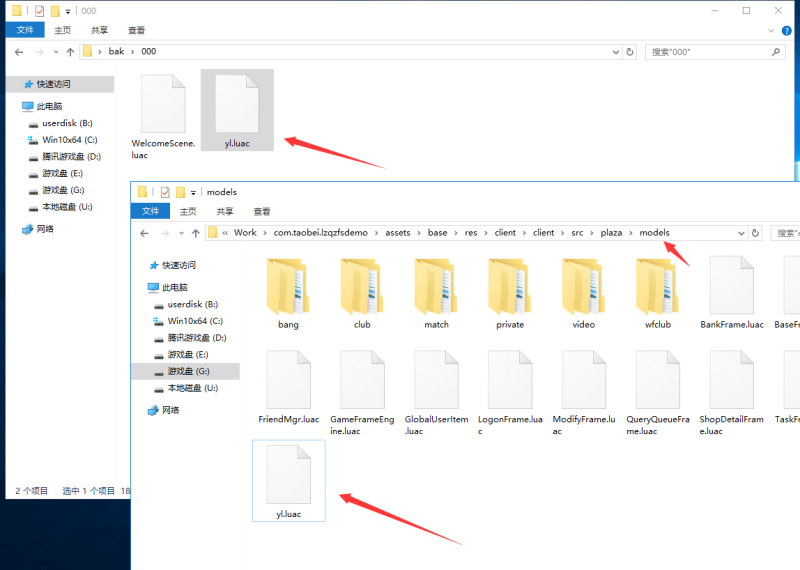Select 腾讯游戏盘 (D:) in the models window sidebar
Viewport: 800px width, 570px height.
pyautogui.click(x=197, y=338)
